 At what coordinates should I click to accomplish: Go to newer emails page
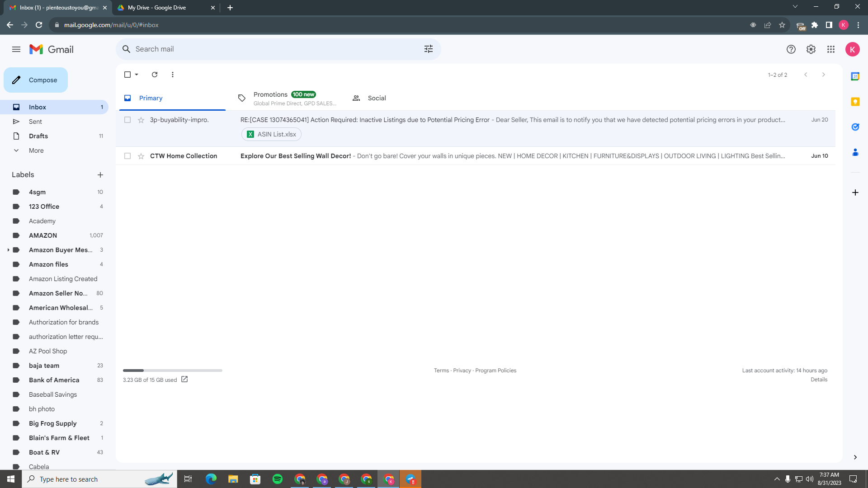[x=806, y=75]
